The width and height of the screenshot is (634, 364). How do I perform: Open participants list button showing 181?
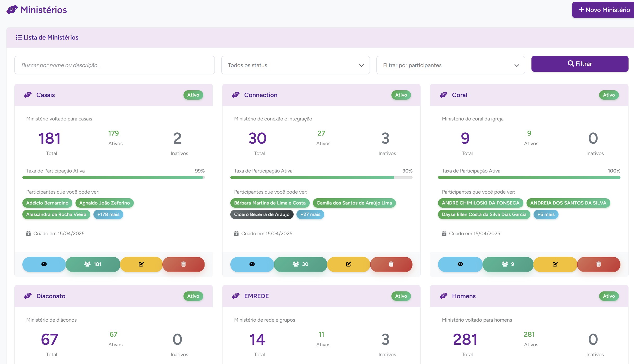click(x=93, y=264)
